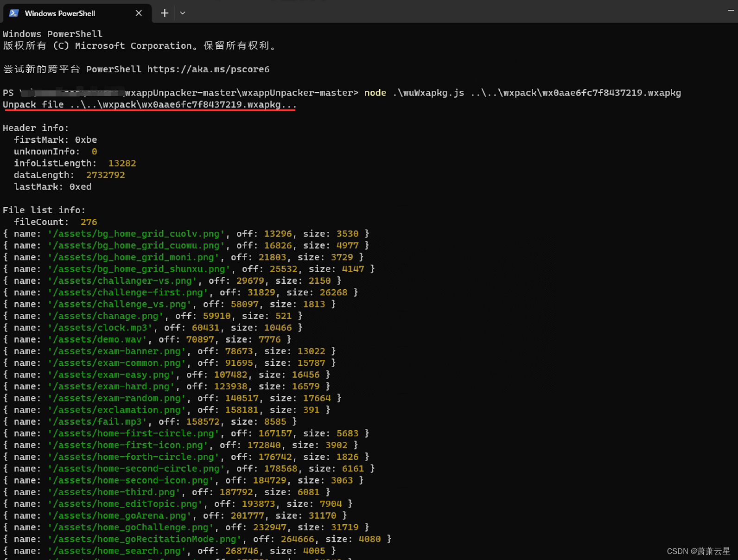The height and width of the screenshot is (560, 738).
Task: Click the fail.mp3 entry
Action: tap(150, 422)
